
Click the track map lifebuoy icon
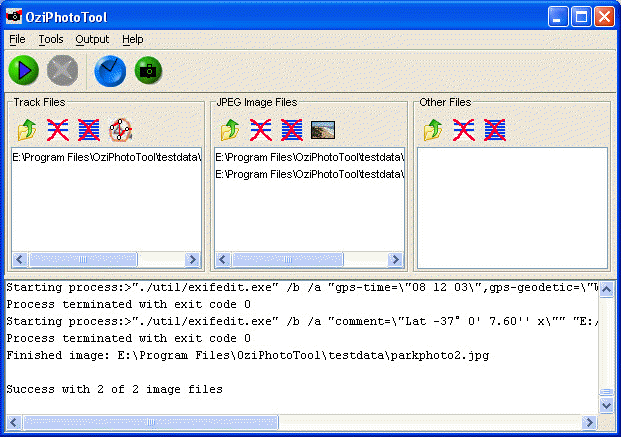[120, 130]
